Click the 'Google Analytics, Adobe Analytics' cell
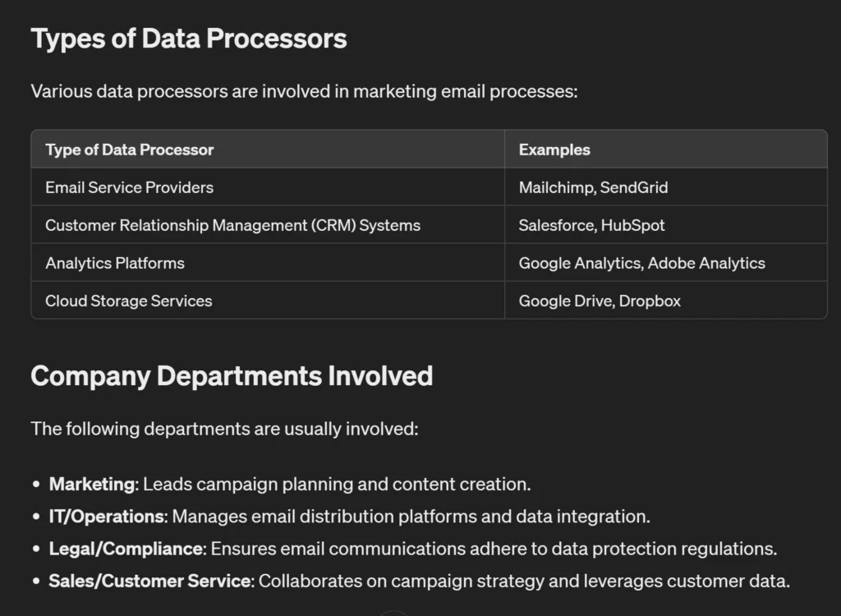Viewport: 841px width, 616px height. pos(641,263)
